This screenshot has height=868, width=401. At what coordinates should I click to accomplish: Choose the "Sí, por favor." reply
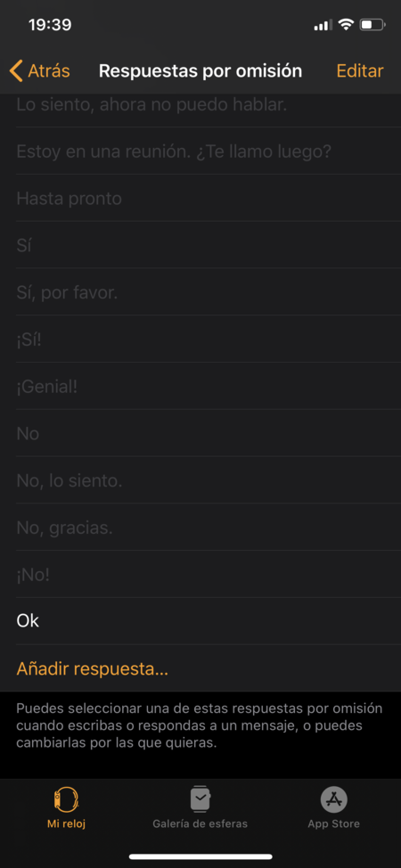(200, 292)
